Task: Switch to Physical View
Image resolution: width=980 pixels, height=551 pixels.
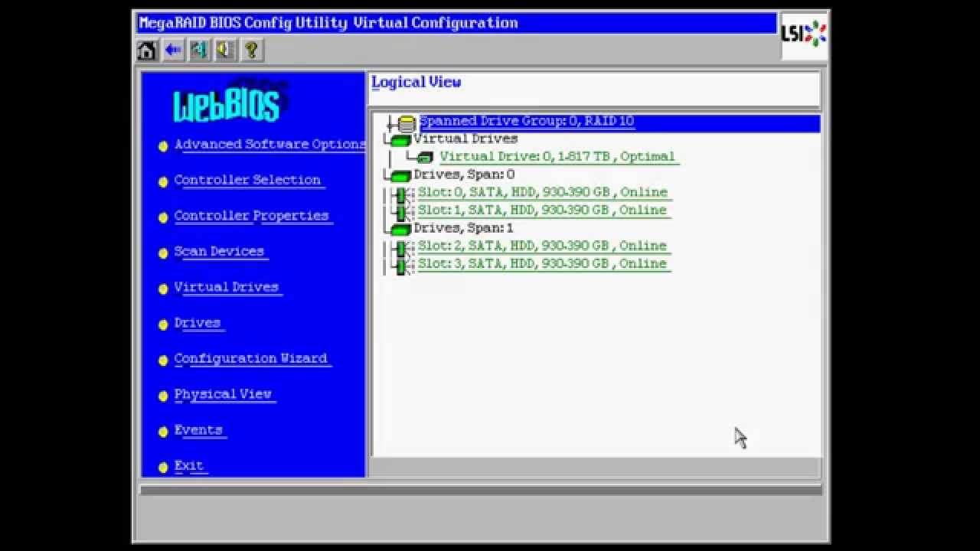Action: pyautogui.click(x=224, y=394)
